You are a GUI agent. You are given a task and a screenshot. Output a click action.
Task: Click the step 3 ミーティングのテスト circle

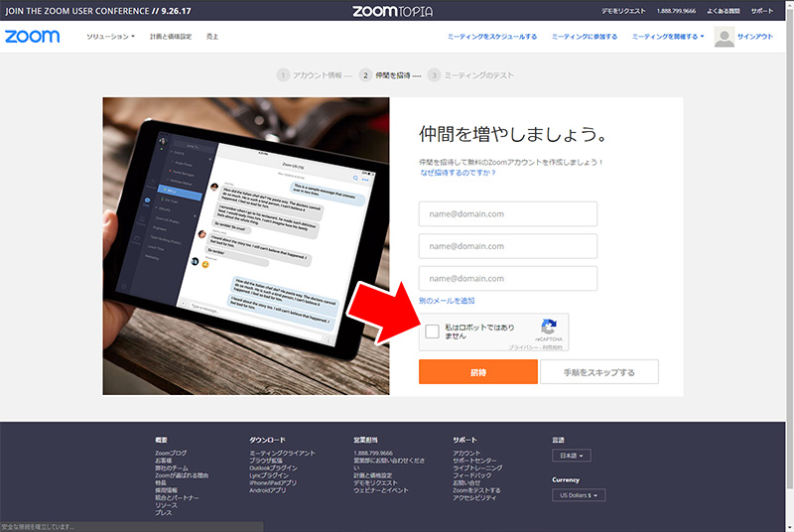pos(434,75)
